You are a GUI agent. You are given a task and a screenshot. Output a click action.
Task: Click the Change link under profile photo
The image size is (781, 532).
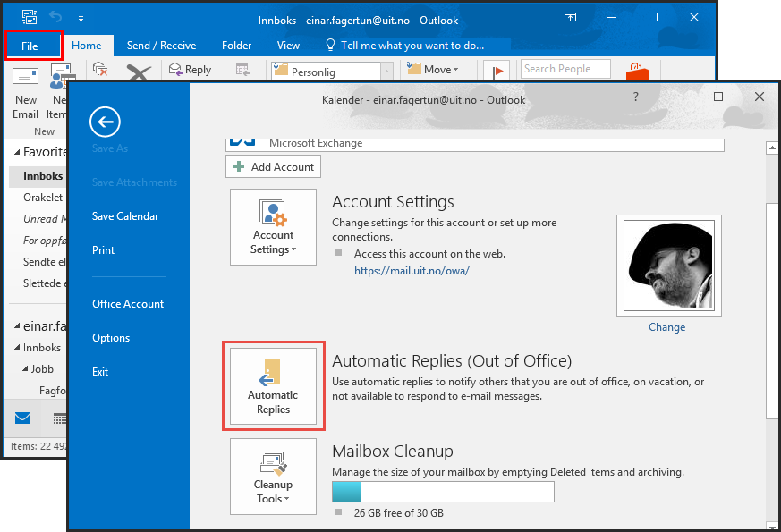click(x=666, y=327)
